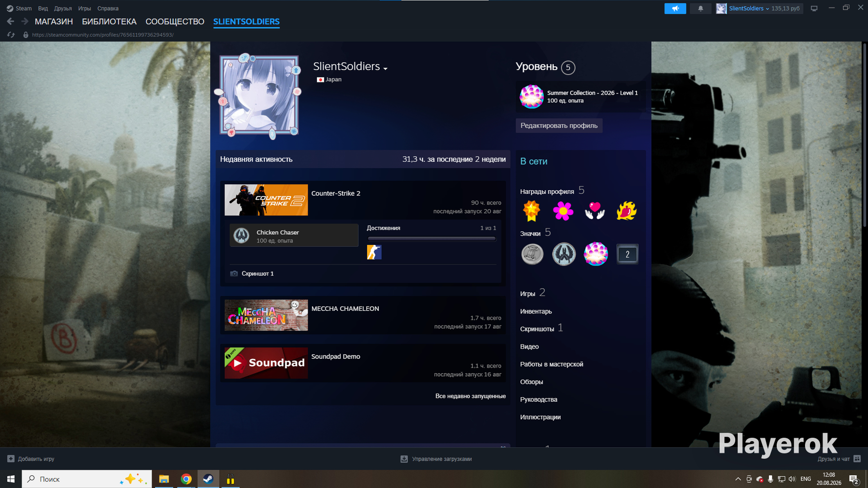Open the Summer Collection badge under Значки
The width and height of the screenshot is (868, 488).
596,254
